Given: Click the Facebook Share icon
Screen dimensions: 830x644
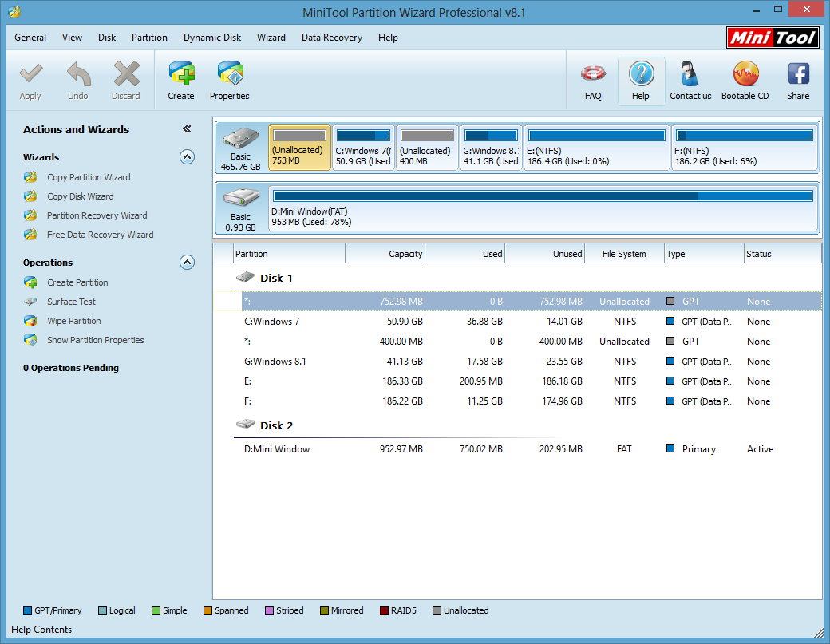Looking at the screenshot, I should [x=798, y=73].
